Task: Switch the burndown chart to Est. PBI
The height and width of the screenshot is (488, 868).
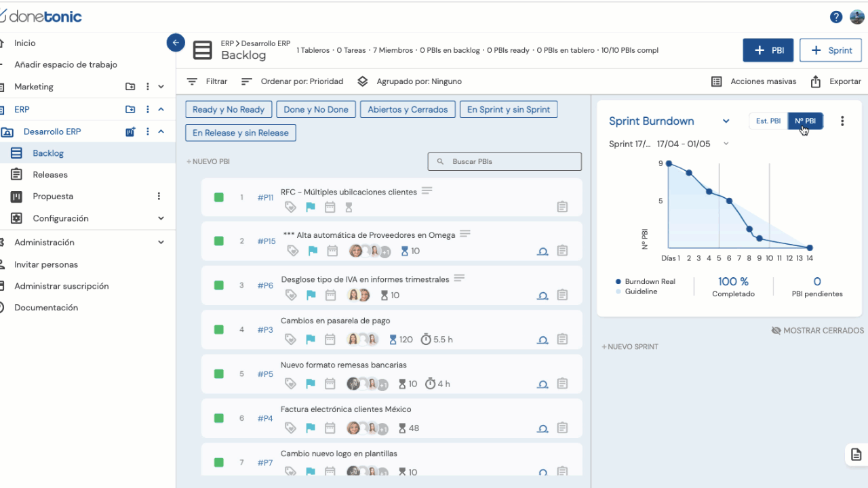Action: (x=768, y=121)
